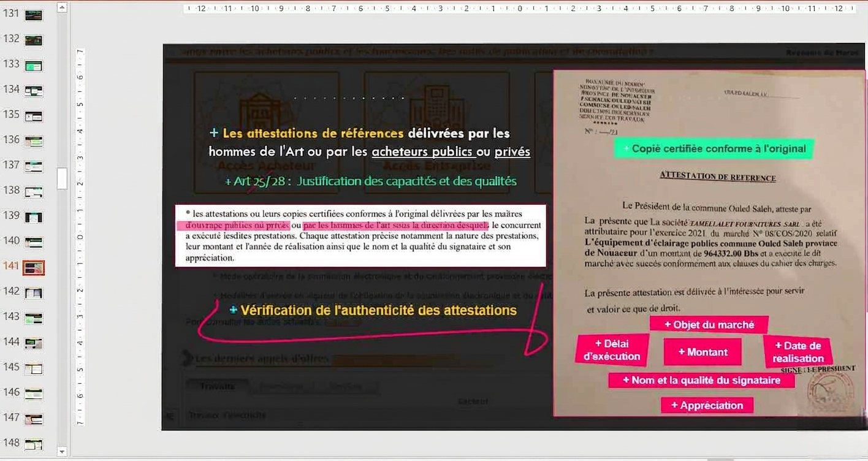The image size is (868, 461).
Task: Select slide 147 thumbnail
Action: point(33,419)
